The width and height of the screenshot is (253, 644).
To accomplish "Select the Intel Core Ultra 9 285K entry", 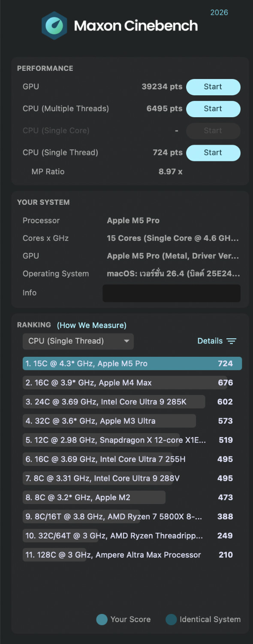I will point(114,402).
